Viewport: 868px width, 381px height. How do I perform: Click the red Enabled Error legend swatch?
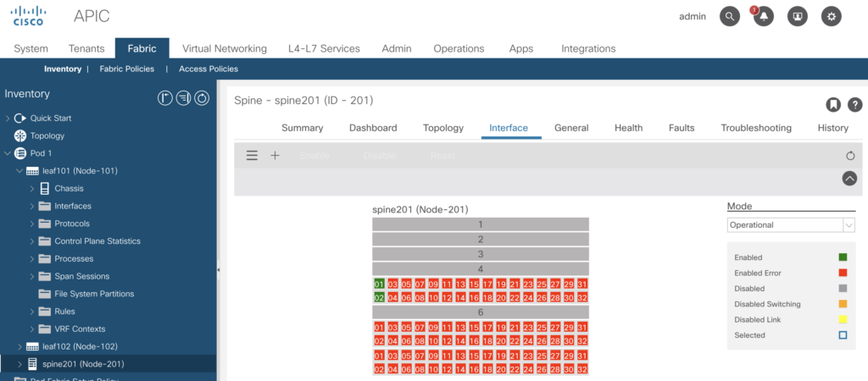pos(843,273)
